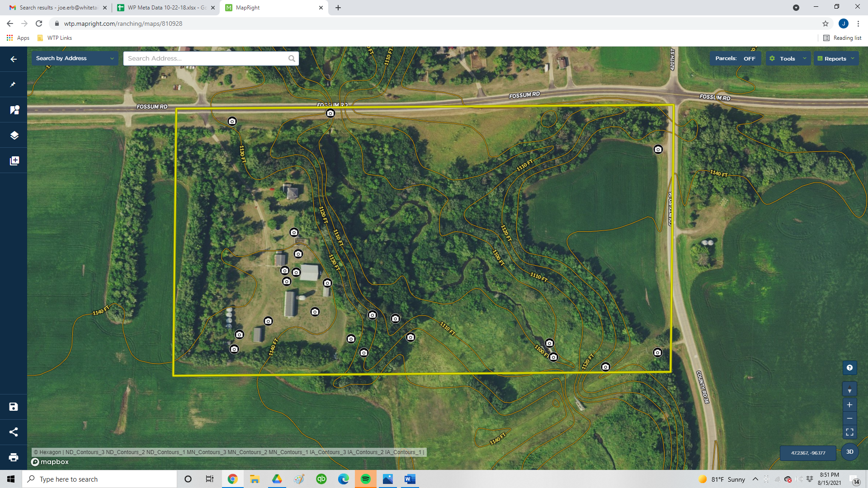Click the save disk icon in sidebar
Viewport: 868px width, 488px height.
point(14,407)
